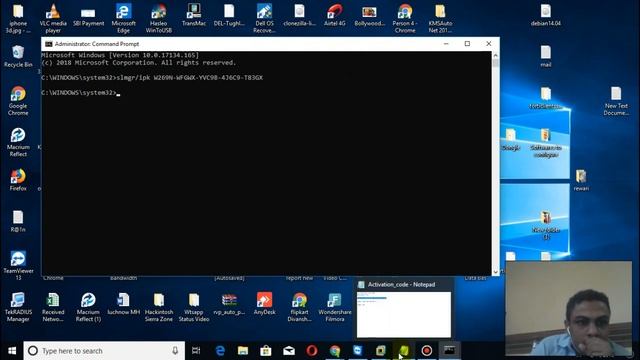
Task: Click the Activation_code Notepad preview thumbnail
Action: (404, 314)
